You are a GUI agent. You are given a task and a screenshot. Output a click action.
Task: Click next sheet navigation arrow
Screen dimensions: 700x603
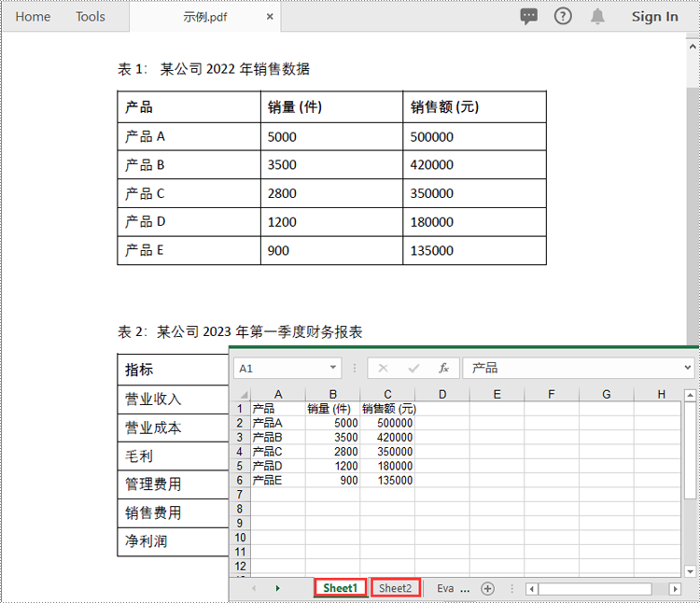click(x=278, y=588)
